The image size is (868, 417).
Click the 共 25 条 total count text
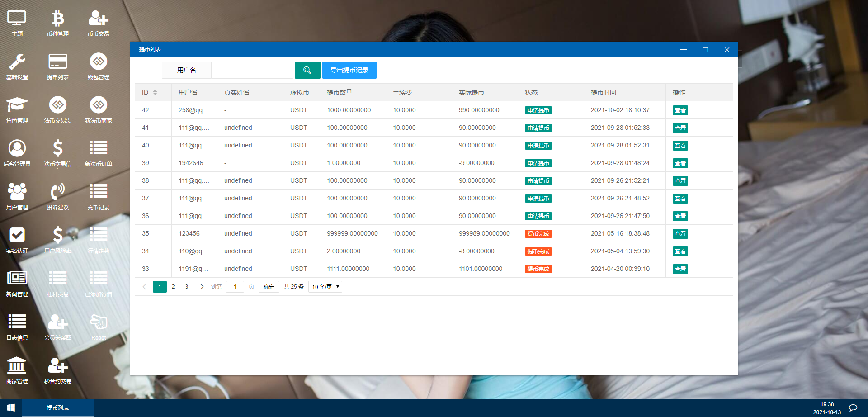[293, 287]
